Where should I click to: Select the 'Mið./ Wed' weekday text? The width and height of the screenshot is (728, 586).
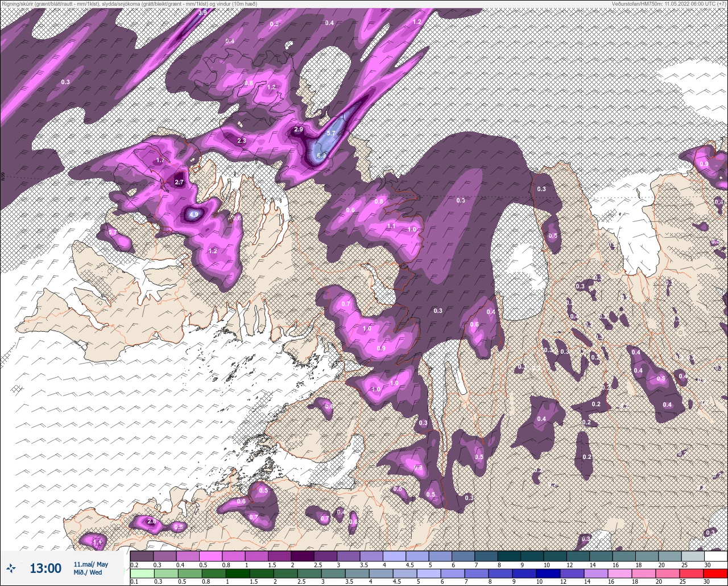88,572
